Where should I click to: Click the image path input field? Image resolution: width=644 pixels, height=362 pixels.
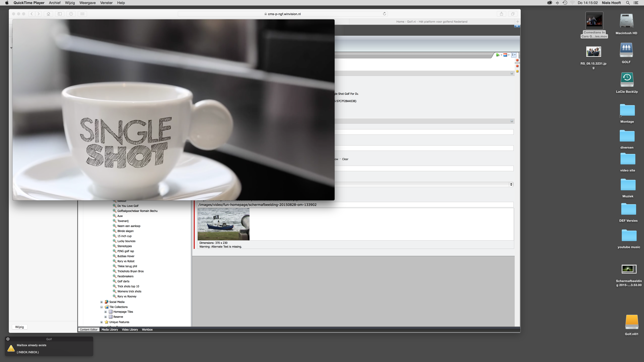coord(355,205)
